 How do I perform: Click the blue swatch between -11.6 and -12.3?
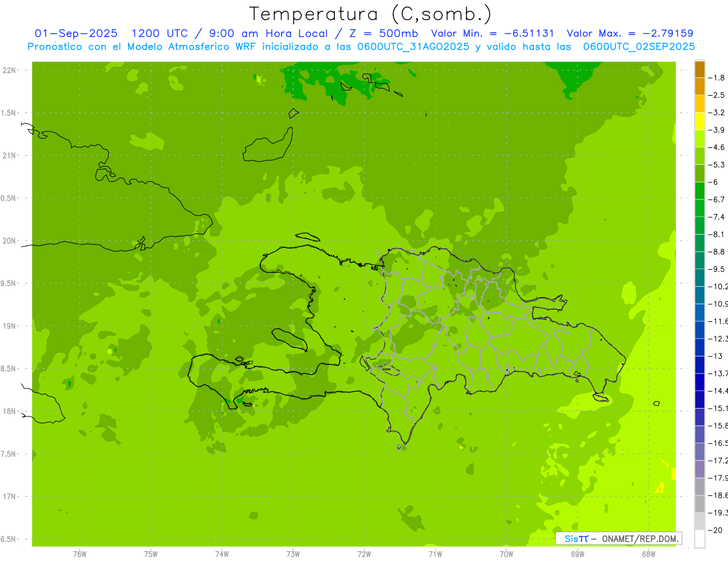pos(699,330)
